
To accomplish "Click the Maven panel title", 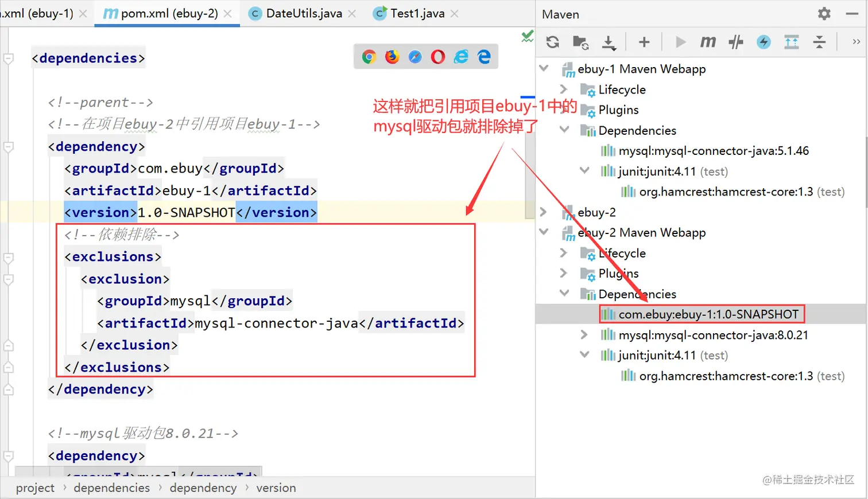I will click(x=560, y=14).
